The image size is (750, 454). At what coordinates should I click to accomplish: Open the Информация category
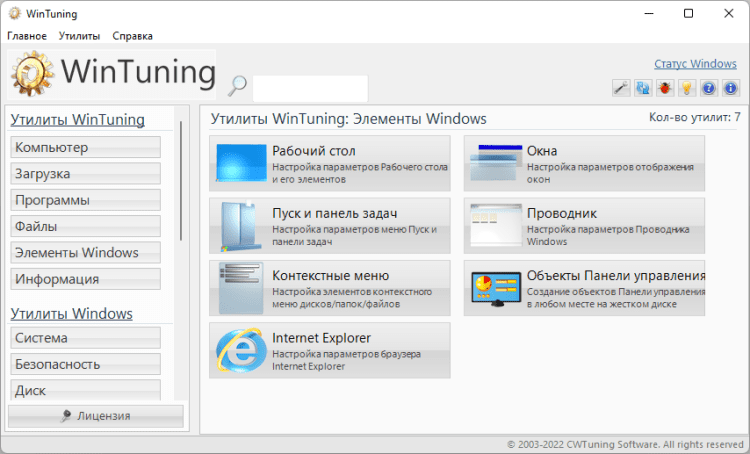pos(86,279)
